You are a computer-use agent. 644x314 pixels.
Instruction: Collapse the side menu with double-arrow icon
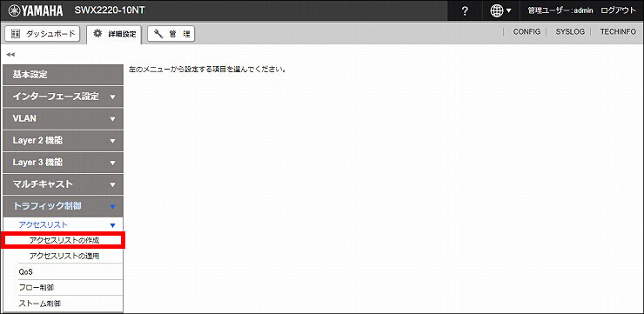pyautogui.click(x=10, y=54)
